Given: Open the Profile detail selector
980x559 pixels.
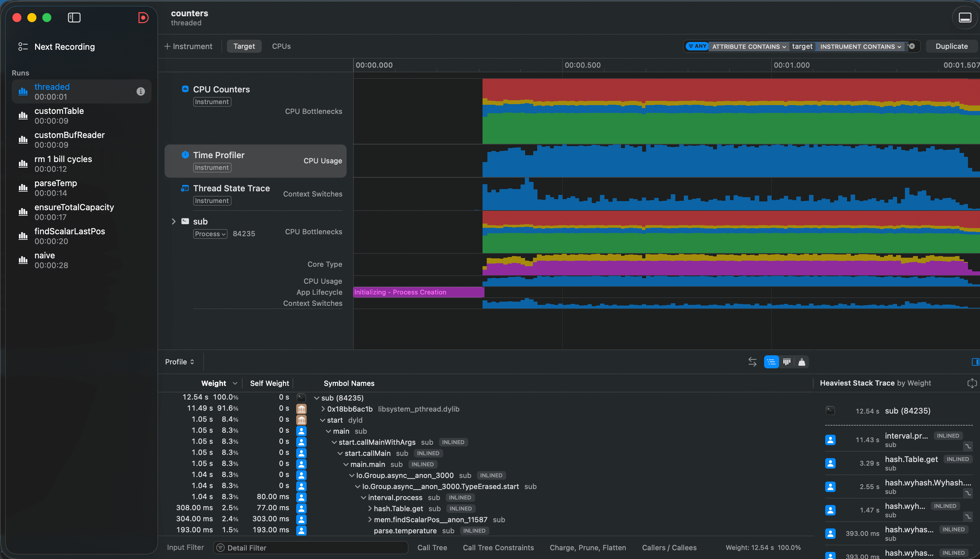Looking at the screenshot, I should (x=179, y=362).
